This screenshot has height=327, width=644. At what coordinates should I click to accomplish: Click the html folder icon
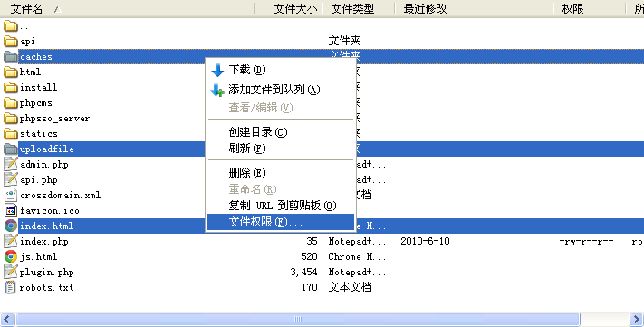11,72
